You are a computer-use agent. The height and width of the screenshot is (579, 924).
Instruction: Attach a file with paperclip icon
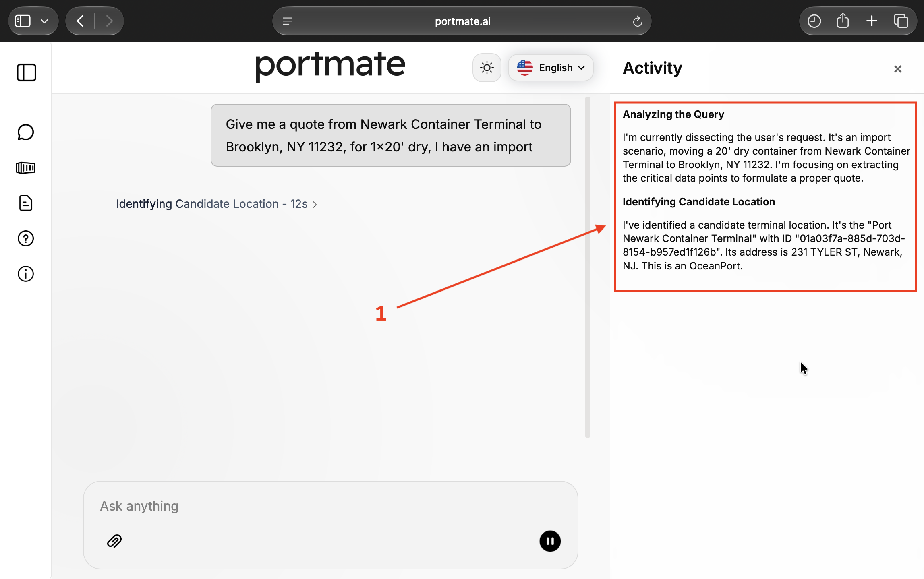click(114, 541)
